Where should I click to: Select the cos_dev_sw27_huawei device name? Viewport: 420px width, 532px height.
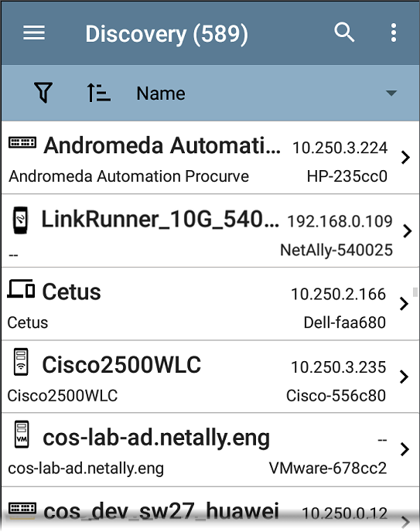pyautogui.click(x=161, y=511)
